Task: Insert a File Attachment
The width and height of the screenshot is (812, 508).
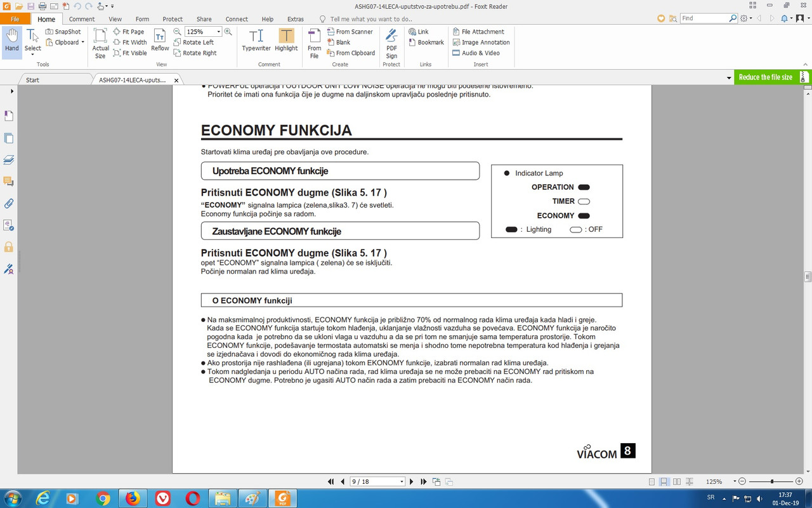Action: 478,32
